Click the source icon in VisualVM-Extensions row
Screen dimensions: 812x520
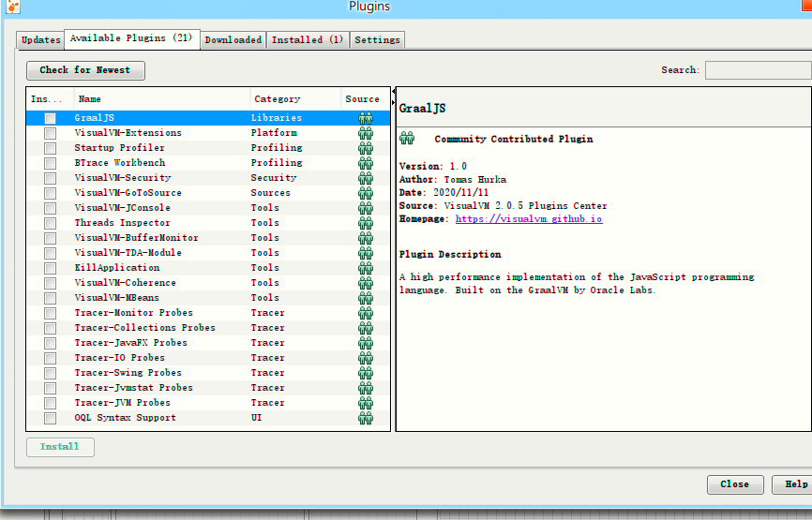click(x=366, y=133)
